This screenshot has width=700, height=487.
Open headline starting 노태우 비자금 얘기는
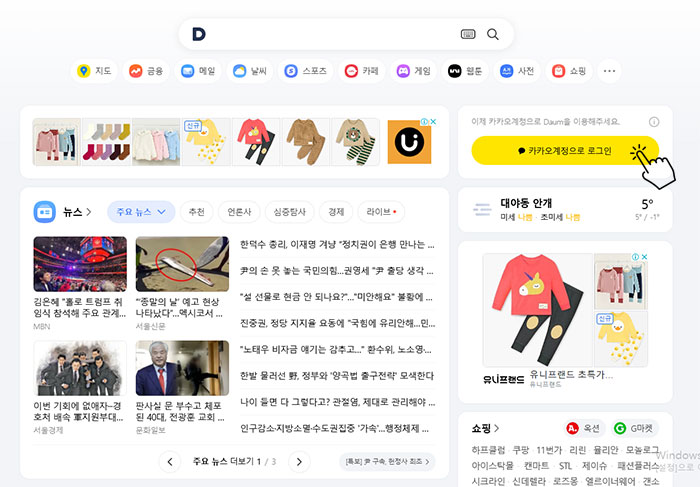[336, 349]
